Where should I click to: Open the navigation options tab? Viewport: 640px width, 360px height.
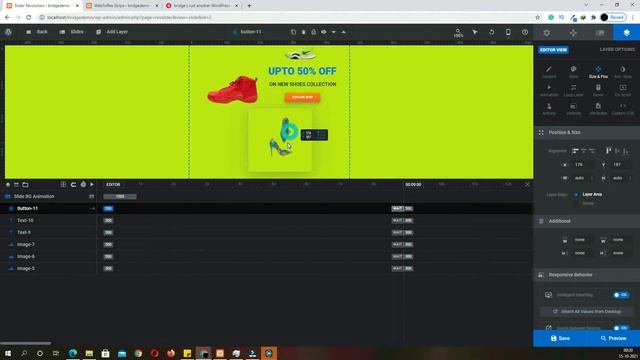573,33
